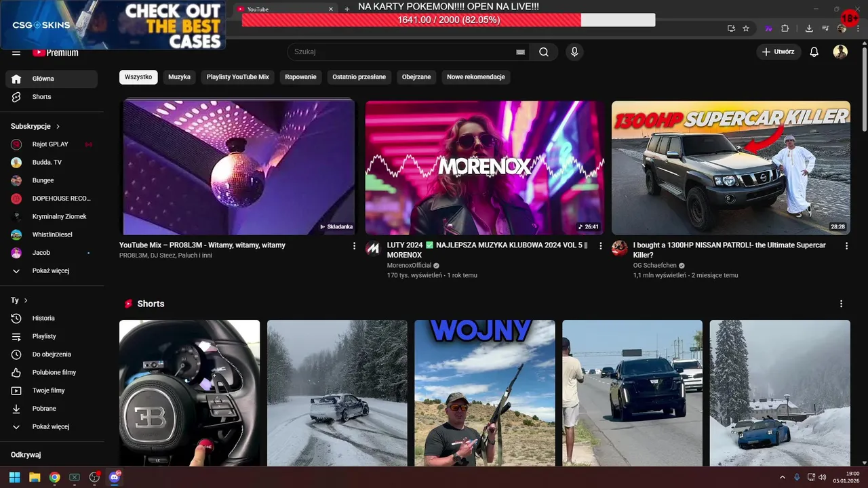Screen dimensions: 868x488
Task: Select the Wszystko filter chip
Action: [x=138, y=77]
